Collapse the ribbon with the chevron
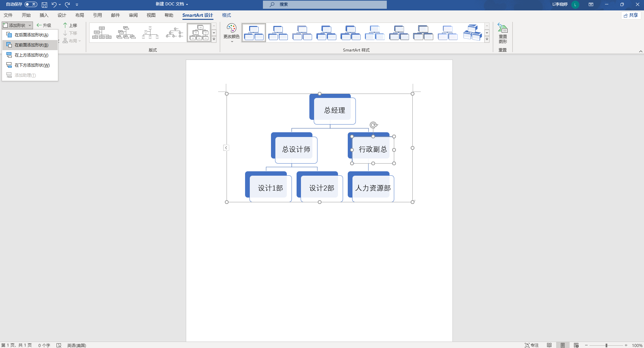644x348 pixels. click(640, 51)
